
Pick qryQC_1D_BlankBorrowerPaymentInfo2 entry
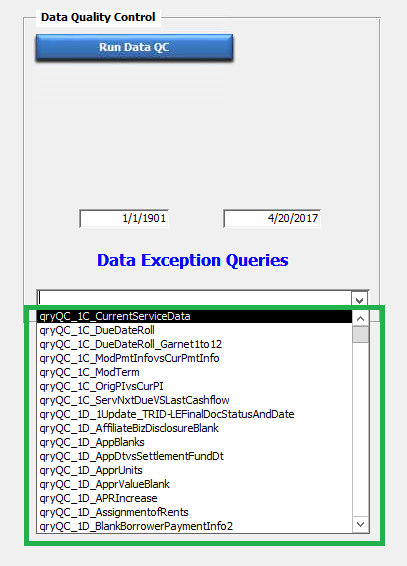tap(194, 526)
